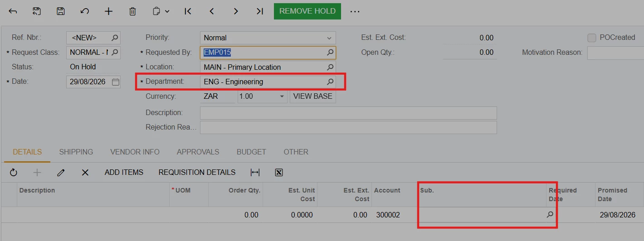The height and width of the screenshot is (241, 644).
Task: Switch to the DETAILS tab
Action: tap(27, 152)
